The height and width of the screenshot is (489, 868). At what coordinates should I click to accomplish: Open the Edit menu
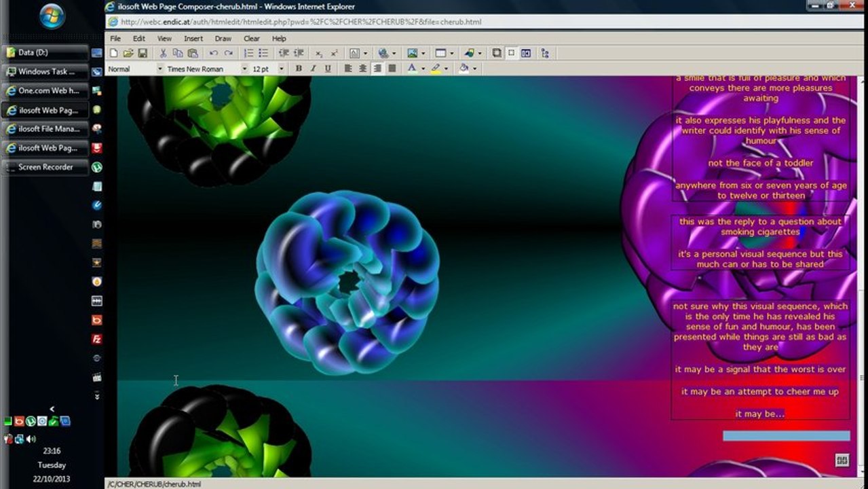[x=139, y=39]
